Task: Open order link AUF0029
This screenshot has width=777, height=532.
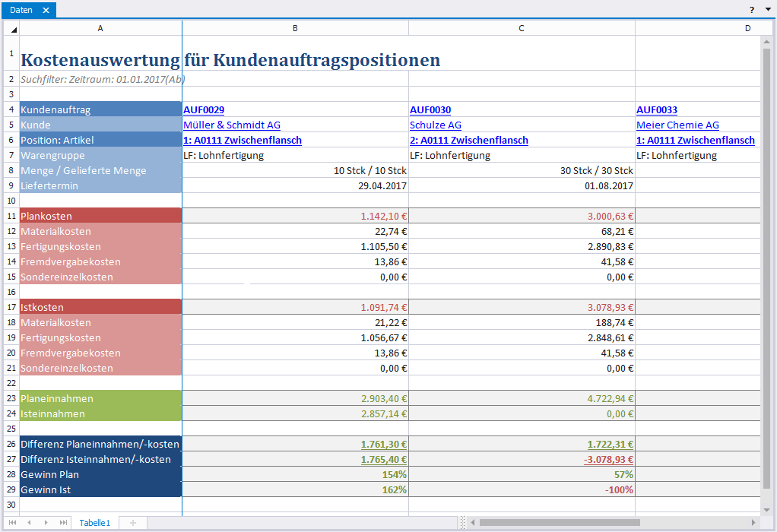Action: click(204, 110)
